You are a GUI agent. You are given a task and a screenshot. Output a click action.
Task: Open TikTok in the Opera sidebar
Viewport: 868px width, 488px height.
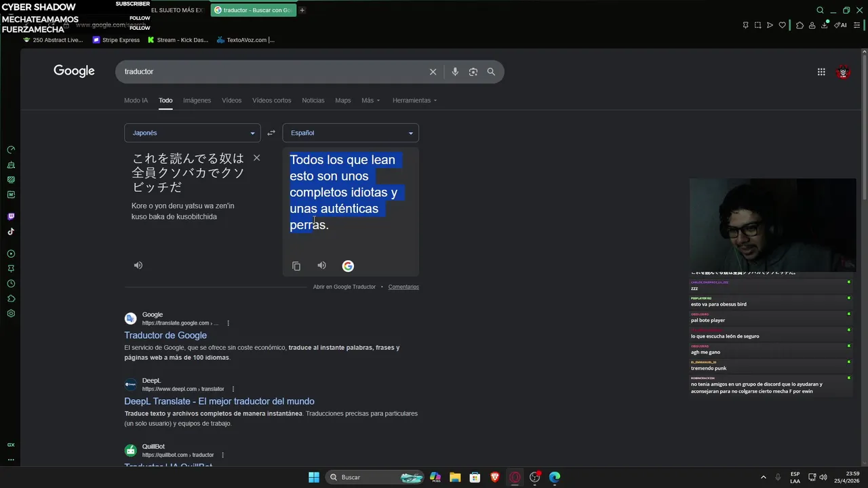pos(11,232)
